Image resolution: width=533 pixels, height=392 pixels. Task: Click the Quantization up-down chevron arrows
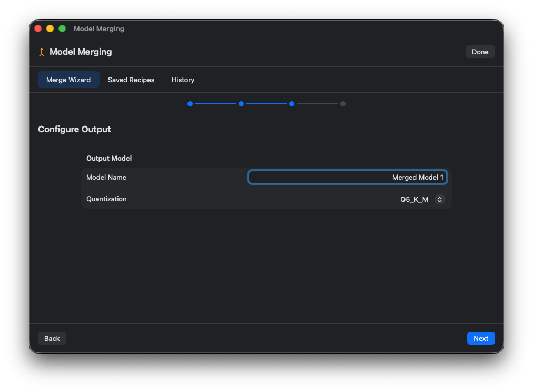440,200
